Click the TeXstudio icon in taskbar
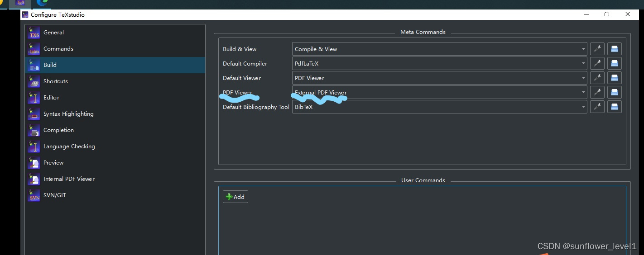Screen dimensions: 644x255 tap(20, 3)
